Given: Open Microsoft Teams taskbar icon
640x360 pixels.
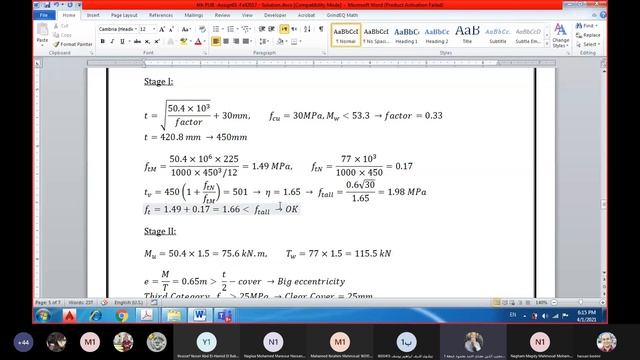Looking at the screenshot, I should click(224, 316).
